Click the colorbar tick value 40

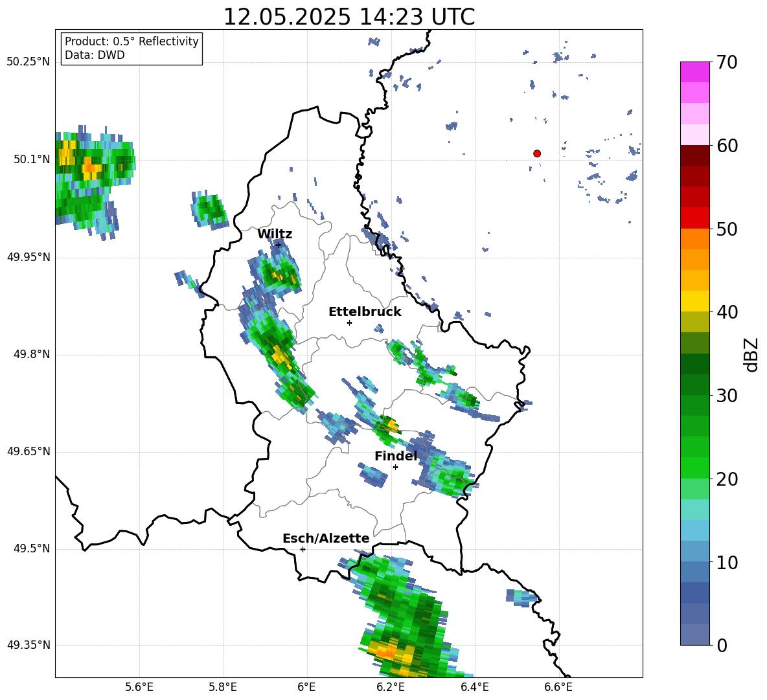pos(727,312)
